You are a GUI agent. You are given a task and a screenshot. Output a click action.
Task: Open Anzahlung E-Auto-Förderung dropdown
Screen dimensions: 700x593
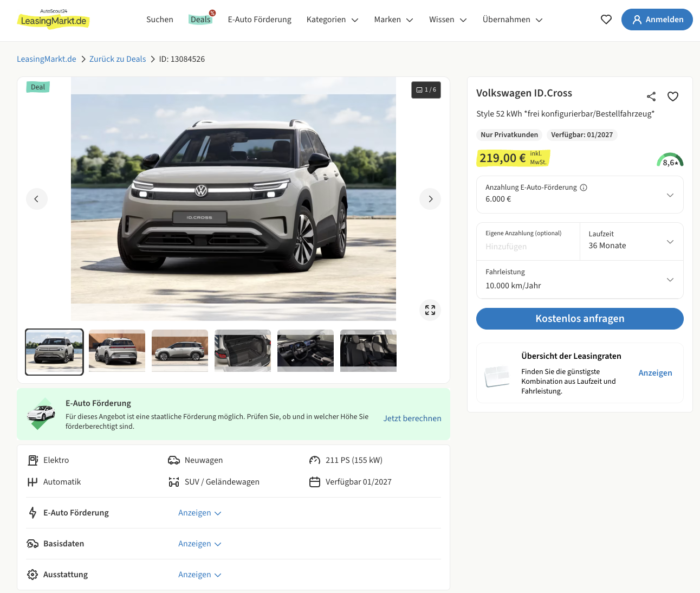580,195
